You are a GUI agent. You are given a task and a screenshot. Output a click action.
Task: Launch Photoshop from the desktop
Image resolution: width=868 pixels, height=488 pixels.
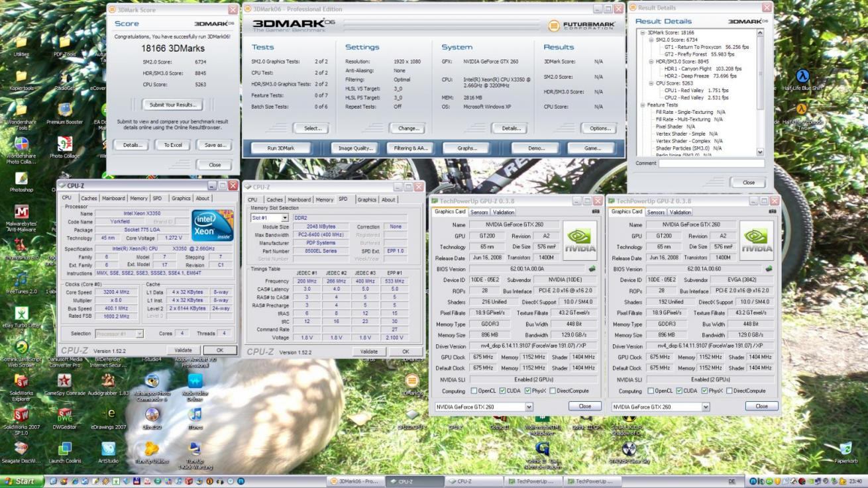(x=21, y=182)
